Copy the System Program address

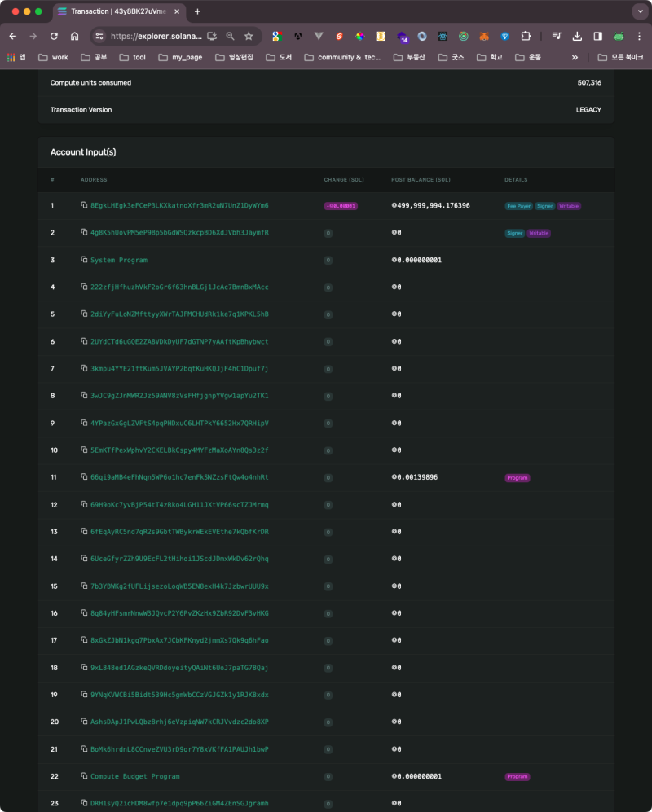coord(83,260)
